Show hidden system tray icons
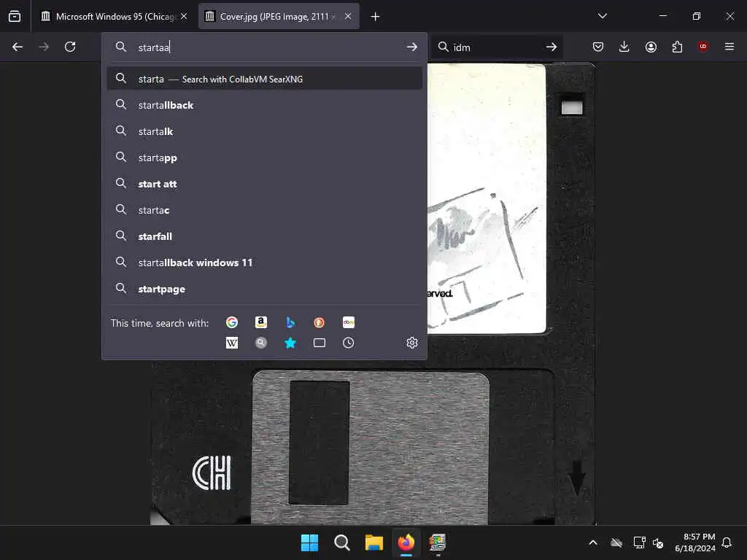Screen dimensions: 747x560 (593, 542)
